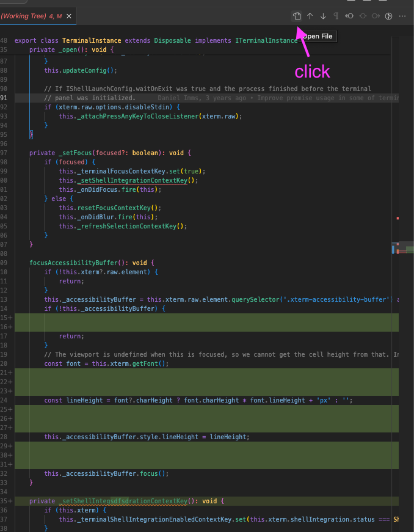Screen dimensions: 414x532
Task: Toggle whitespace trimming pilcrow icon
Action: pyautogui.click(x=336, y=16)
